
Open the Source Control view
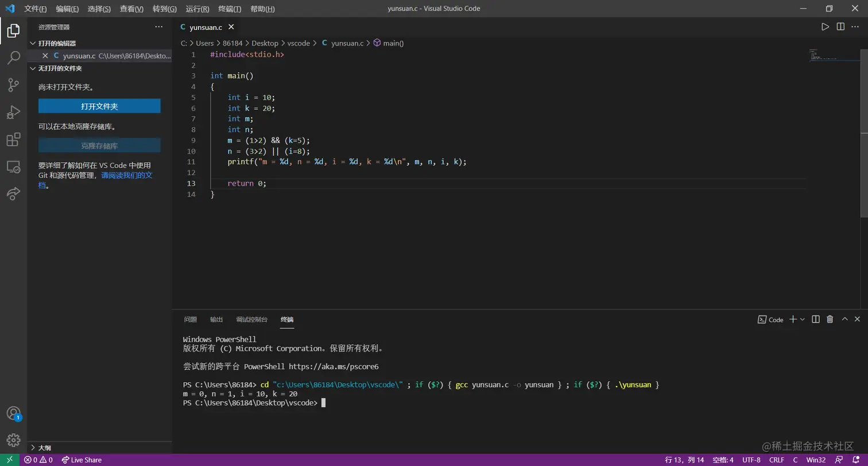tap(13, 85)
